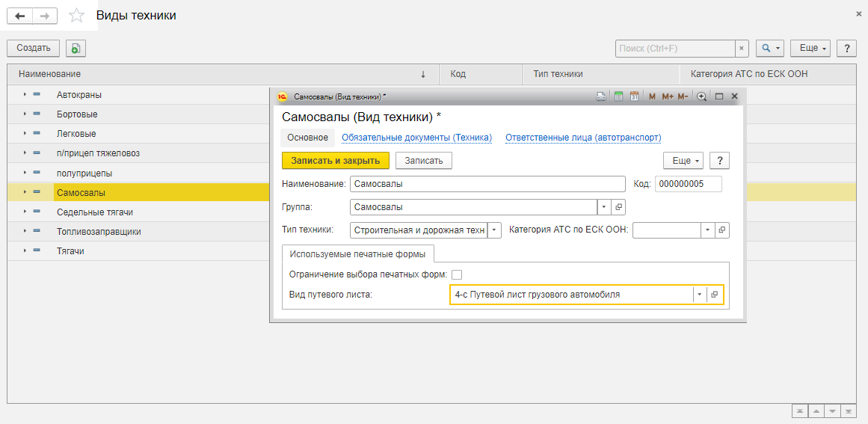Expand the Автокраны tree row
The height and width of the screenshot is (424, 868).
click(x=25, y=95)
